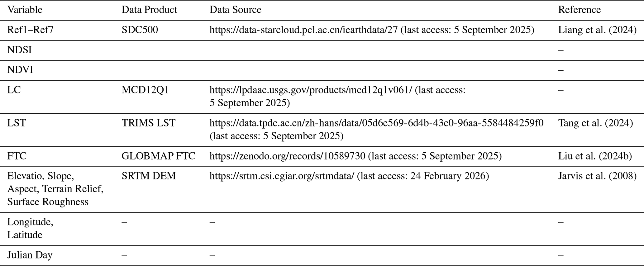Select the SRTM DEM cell
The width and height of the screenshot is (644, 266).
click(149, 176)
